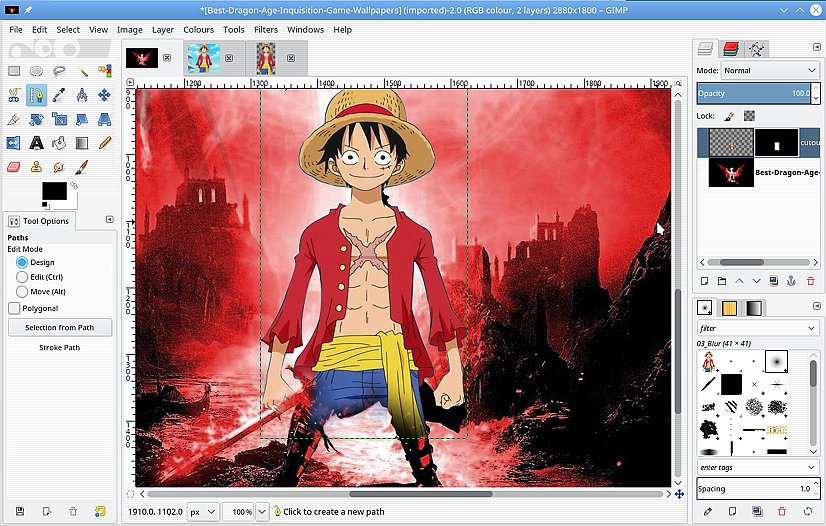Open the File menu
This screenshot has width=826, height=526.
point(16,29)
